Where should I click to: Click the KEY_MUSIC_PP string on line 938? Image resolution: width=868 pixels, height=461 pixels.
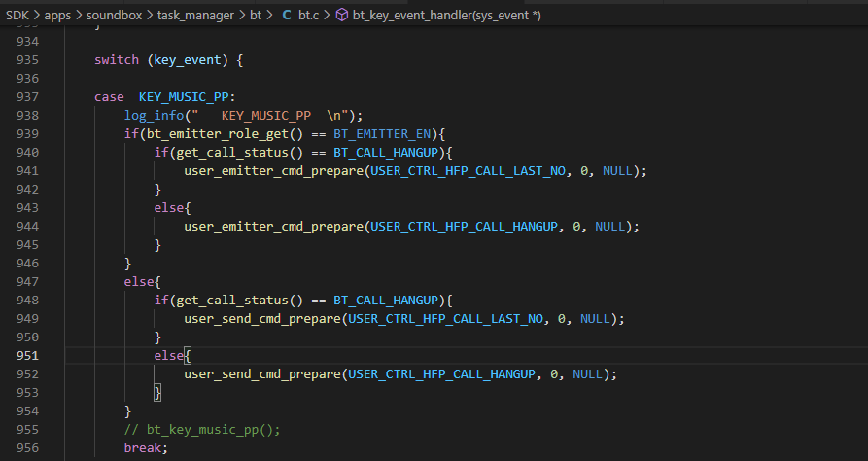[x=266, y=115]
